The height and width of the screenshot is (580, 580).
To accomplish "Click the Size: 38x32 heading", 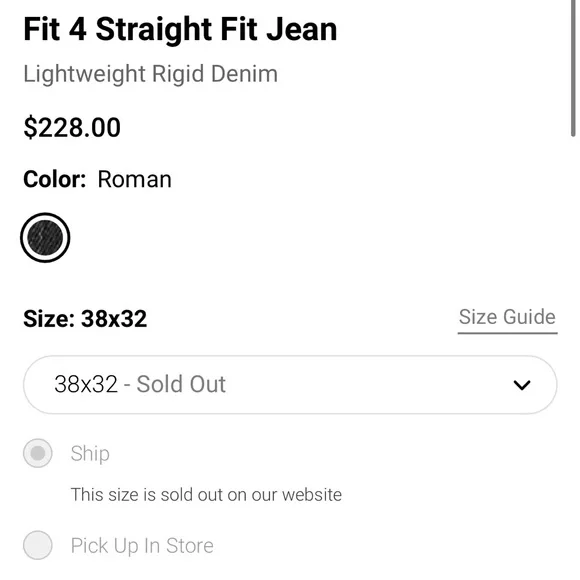I will [85, 318].
